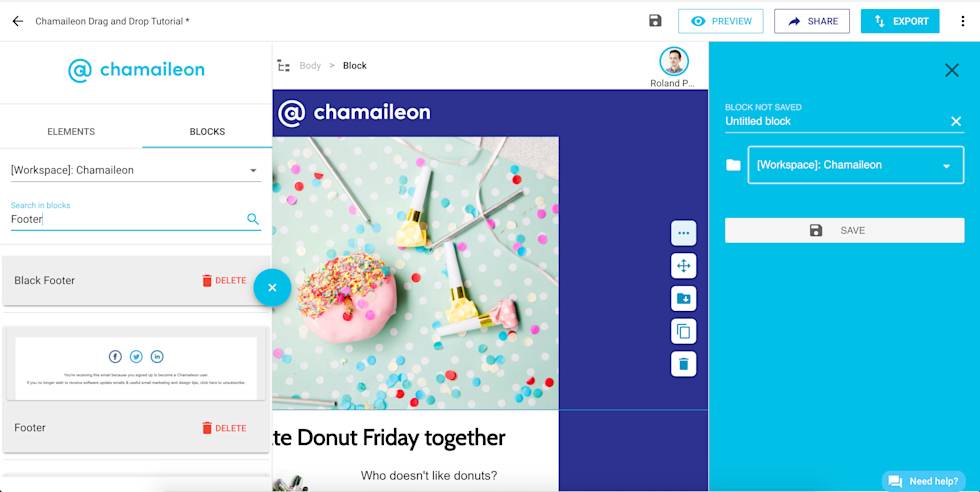980x492 pixels.
Task: Select the Blocks tab
Action: pyautogui.click(x=207, y=132)
